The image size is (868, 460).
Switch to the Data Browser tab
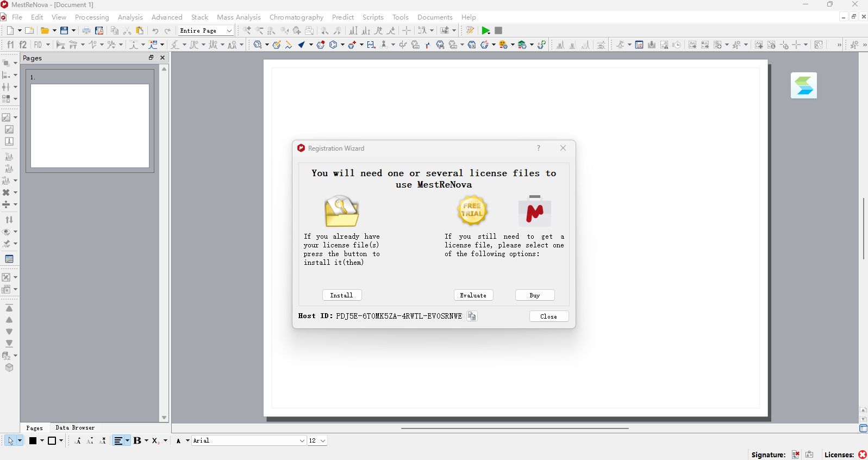[x=75, y=428]
